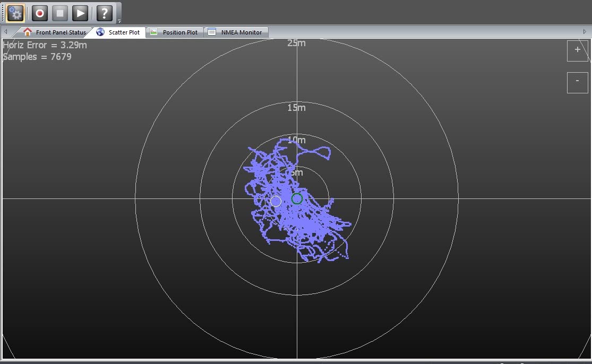
Task: Click the 25m ring label
Action: (296, 43)
